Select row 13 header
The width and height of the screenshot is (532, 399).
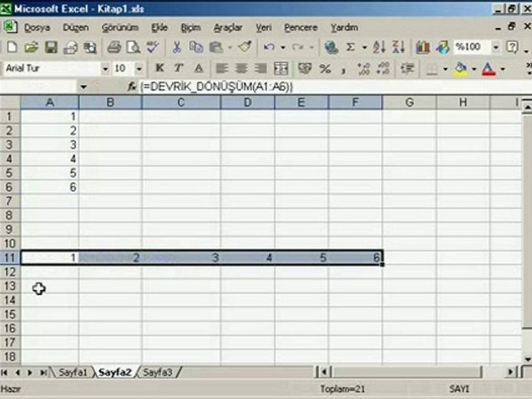pos(10,286)
